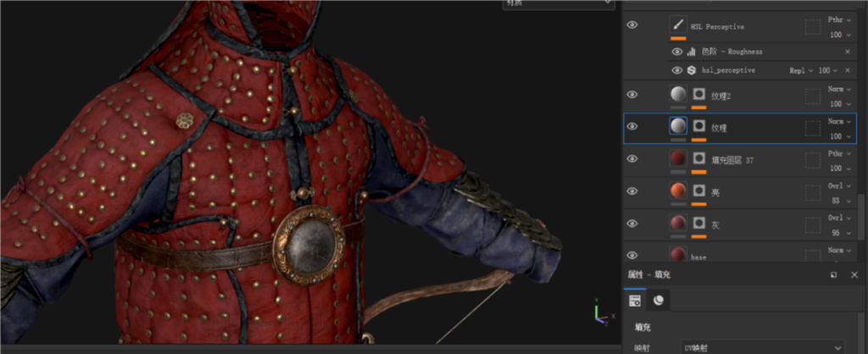Hide the 灰 layer
This screenshot has height=354, width=868.
632,224
